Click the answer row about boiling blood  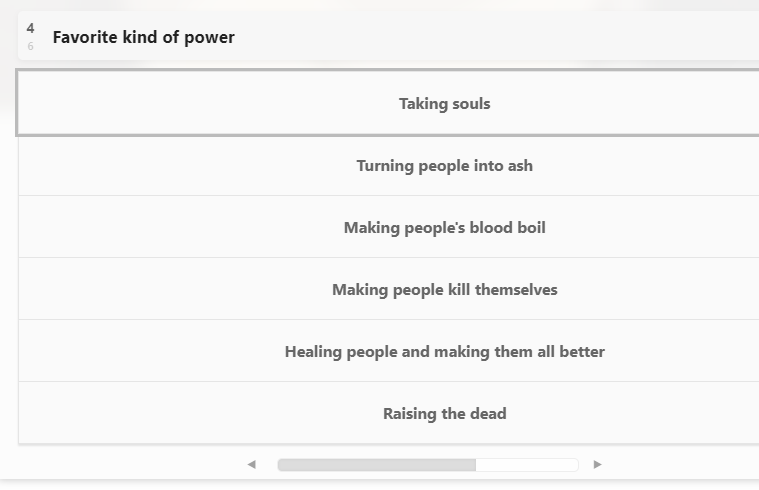coord(389,227)
